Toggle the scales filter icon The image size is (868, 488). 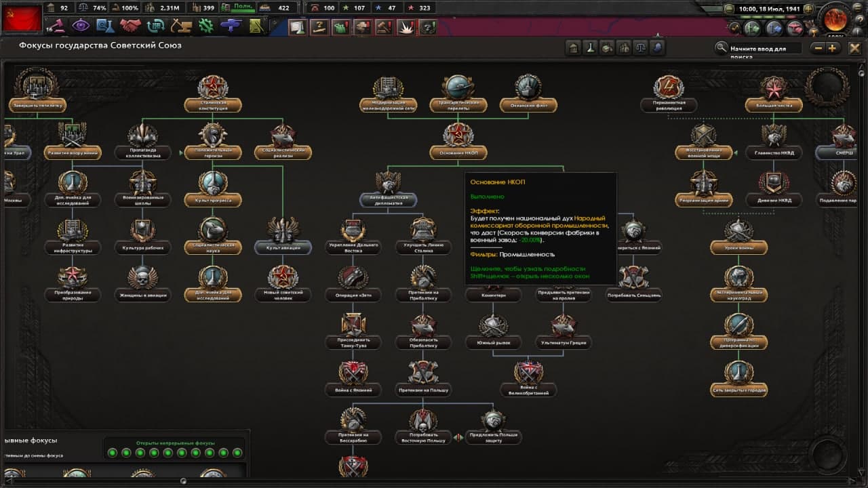pyautogui.click(x=641, y=48)
